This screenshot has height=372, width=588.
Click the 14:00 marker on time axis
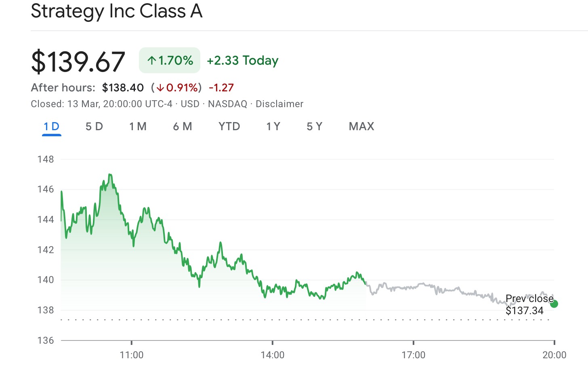[273, 355]
